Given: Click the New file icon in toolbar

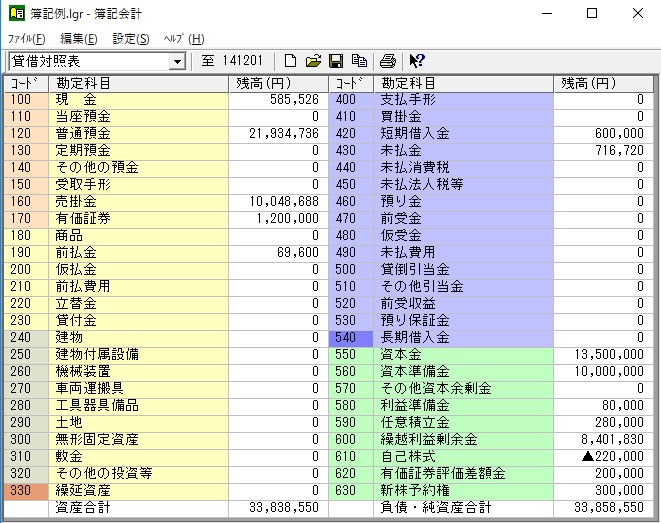Looking at the screenshot, I should pos(290,61).
